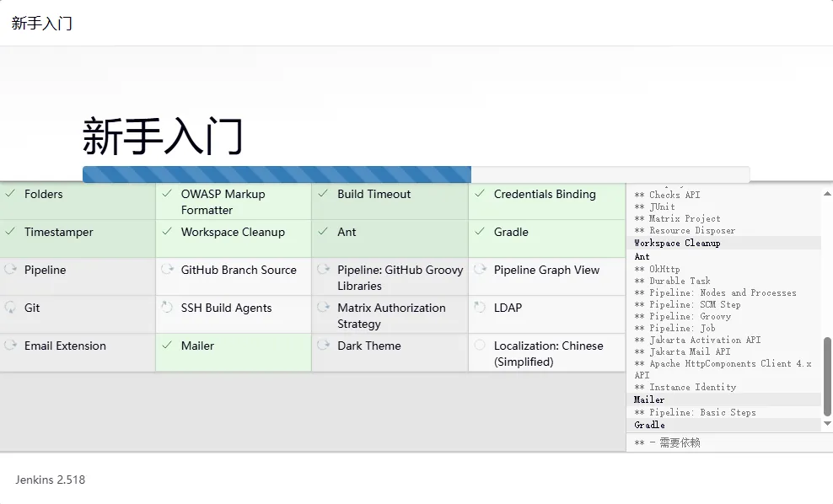Click ** Pipeline: Basic Steps log line
This screenshot has height=504, width=833.
click(696, 412)
